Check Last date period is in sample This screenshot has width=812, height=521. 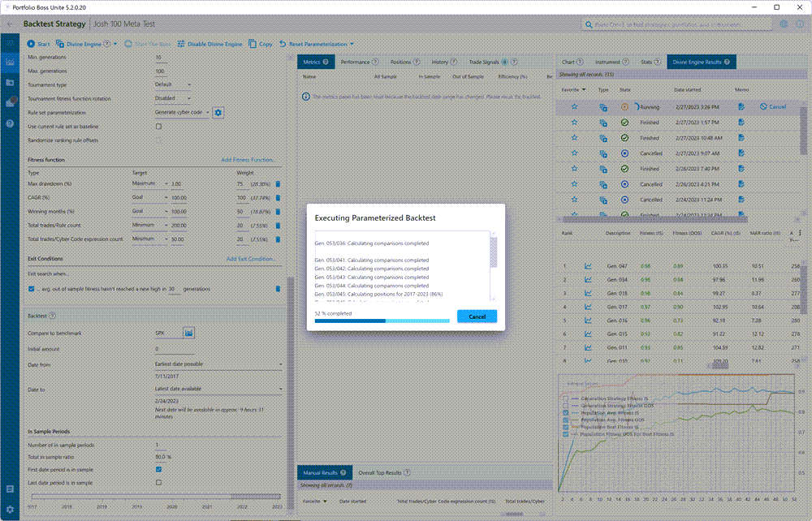158,482
